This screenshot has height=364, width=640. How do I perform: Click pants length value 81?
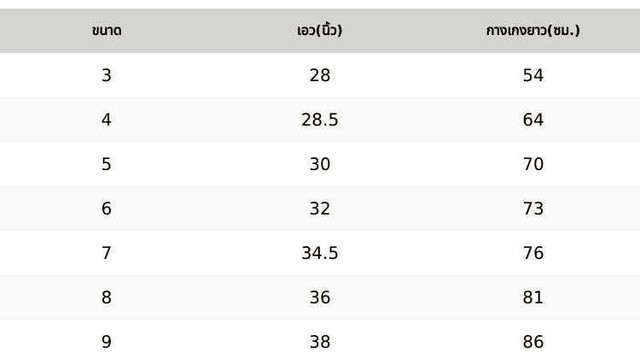coord(533,297)
